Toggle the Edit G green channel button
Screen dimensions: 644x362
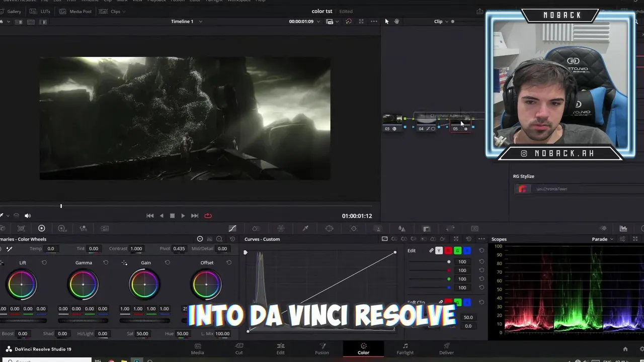point(457,250)
